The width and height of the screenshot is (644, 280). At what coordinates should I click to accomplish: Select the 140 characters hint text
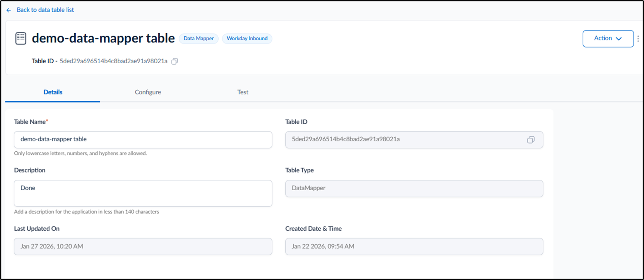[x=87, y=212]
